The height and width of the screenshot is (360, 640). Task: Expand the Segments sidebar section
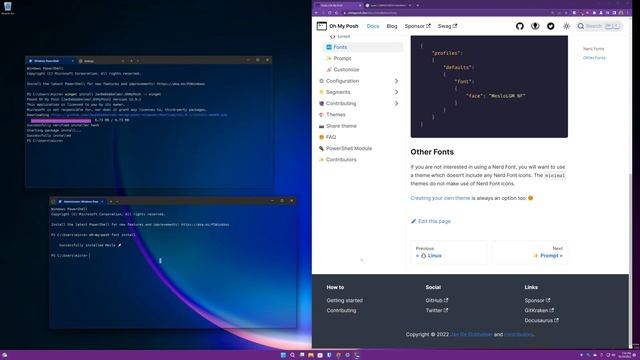tap(359, 92)
